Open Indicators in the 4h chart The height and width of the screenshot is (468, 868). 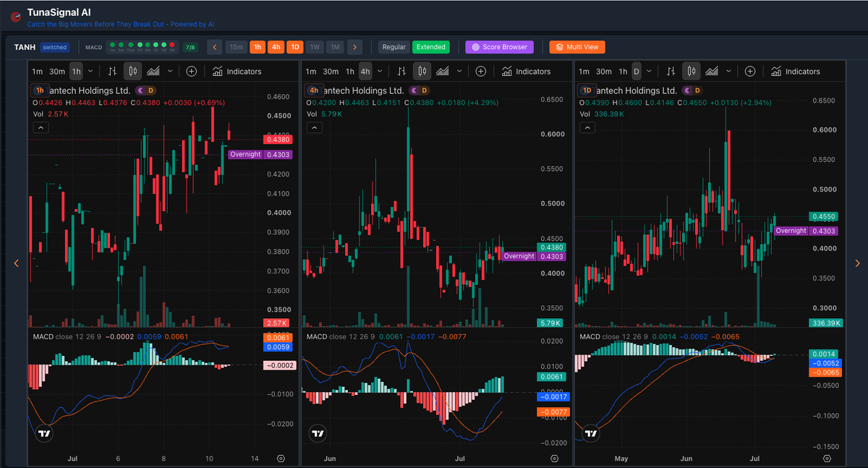coord(527,71)
